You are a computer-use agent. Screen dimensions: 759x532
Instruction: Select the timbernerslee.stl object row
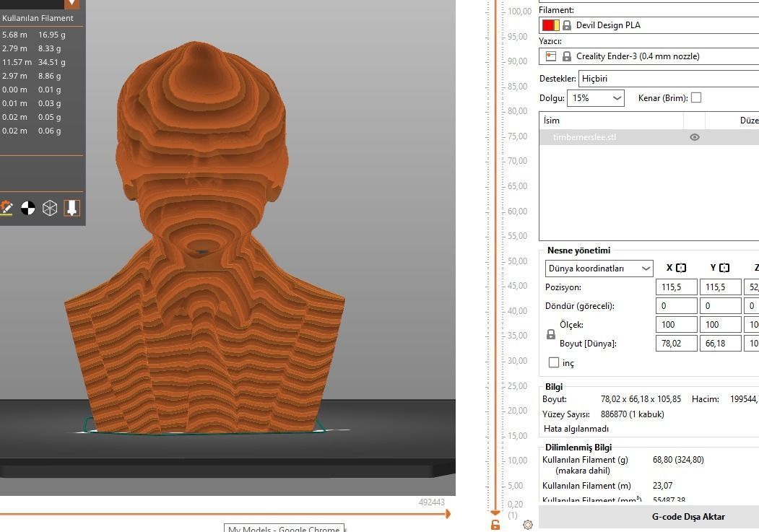649,137
